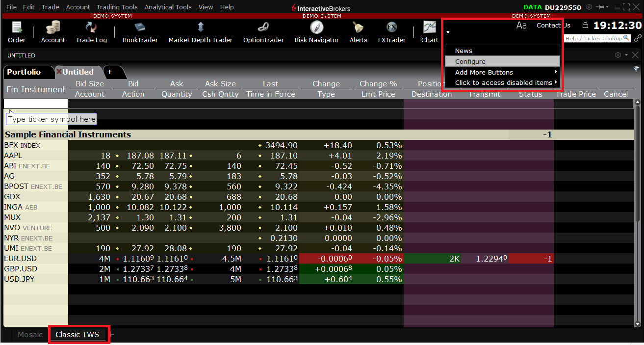Click the Change % column header
Image resolution: width=644 pixels, height=345 pixels.
coord(378,84)
